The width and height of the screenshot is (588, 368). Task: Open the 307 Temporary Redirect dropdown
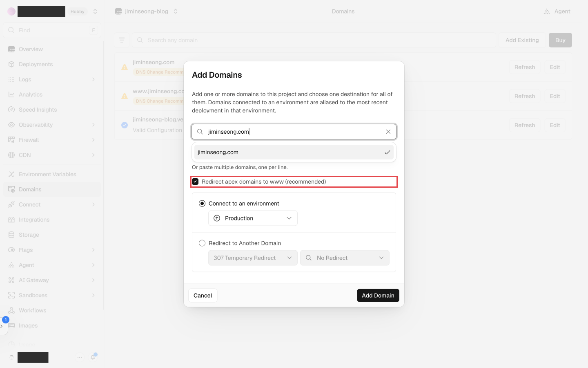point(253,258)
